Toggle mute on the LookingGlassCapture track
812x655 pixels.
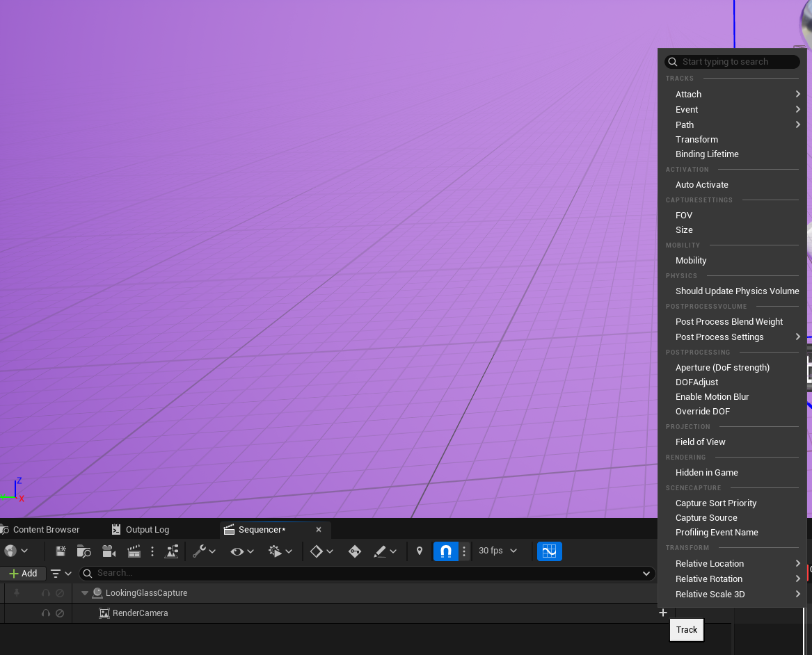pyautogui.click(x=46, y=593)
